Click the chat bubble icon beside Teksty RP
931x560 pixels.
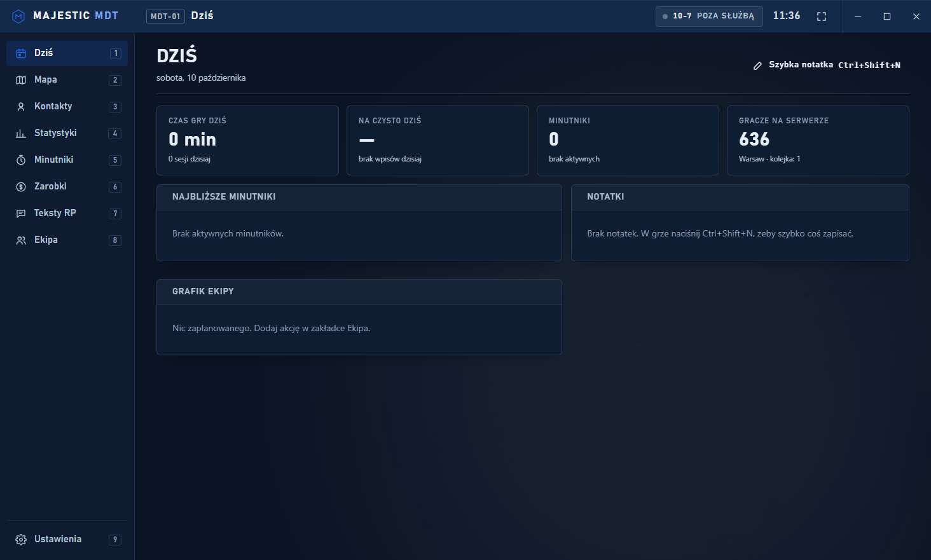click(x=21, y=214)
